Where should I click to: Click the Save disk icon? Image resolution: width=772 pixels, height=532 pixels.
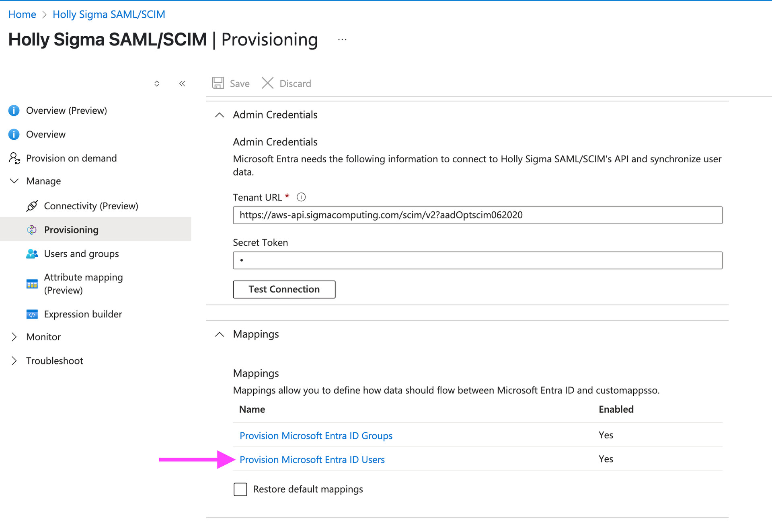(218, 83)
